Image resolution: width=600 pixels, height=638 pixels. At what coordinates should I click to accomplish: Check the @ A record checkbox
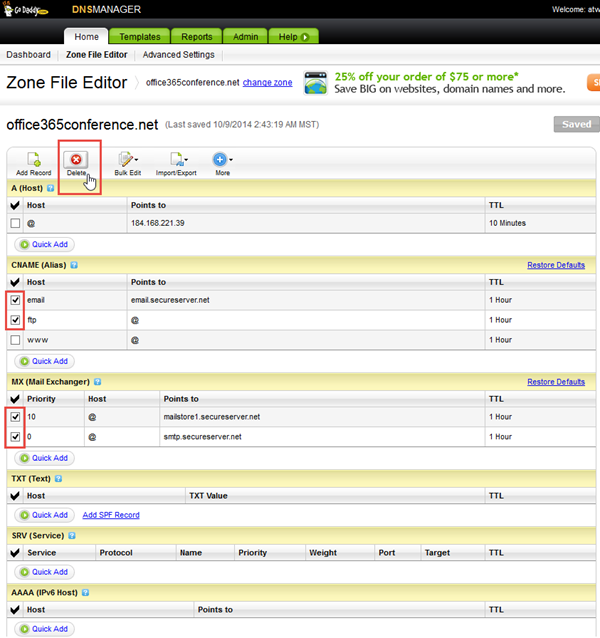pos(15,223)
